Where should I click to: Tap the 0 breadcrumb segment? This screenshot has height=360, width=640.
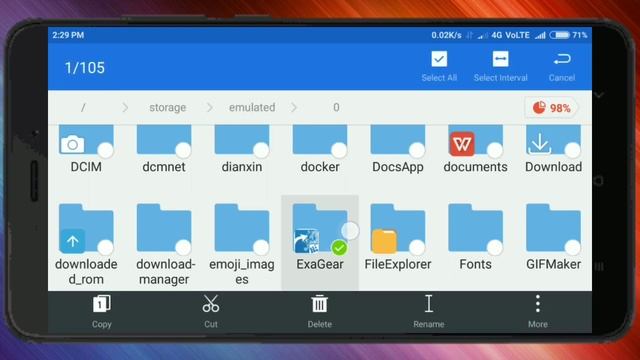tap(336, 107)
